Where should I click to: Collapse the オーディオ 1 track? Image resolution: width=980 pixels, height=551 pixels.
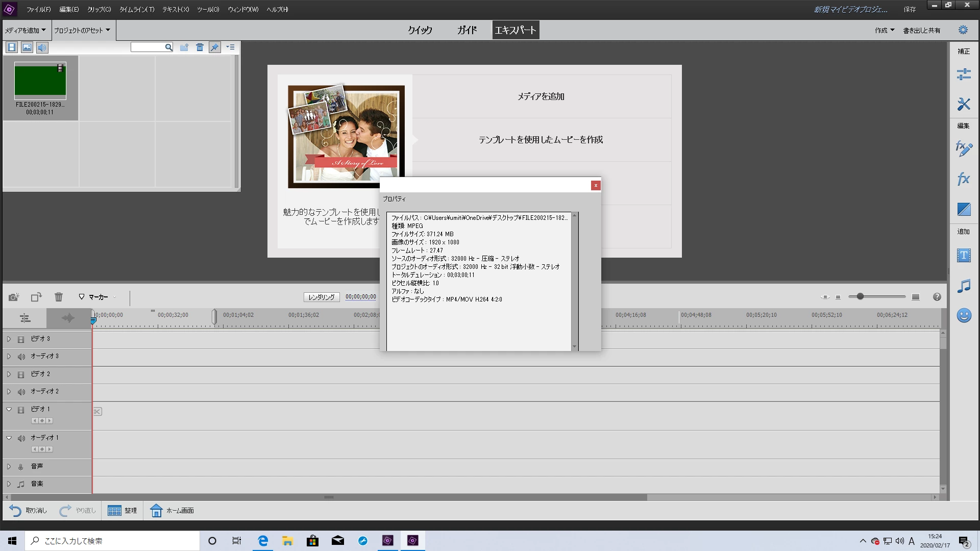click(9, 438)
